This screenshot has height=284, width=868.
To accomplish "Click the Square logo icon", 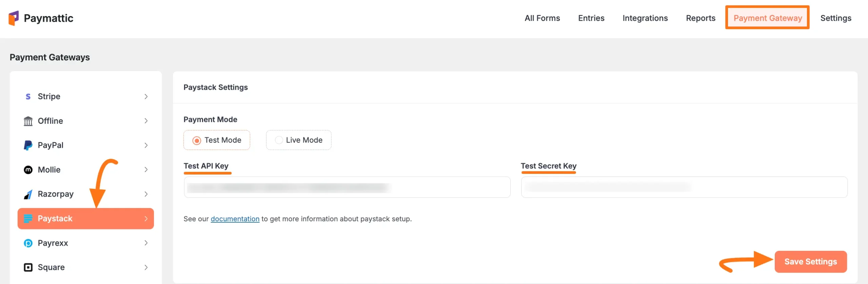I will click(x=28, y=267).
